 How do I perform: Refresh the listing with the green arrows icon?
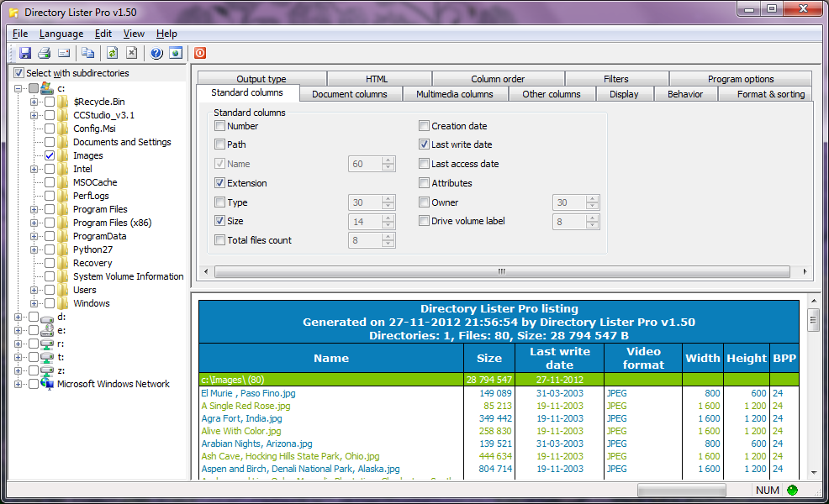110,52
